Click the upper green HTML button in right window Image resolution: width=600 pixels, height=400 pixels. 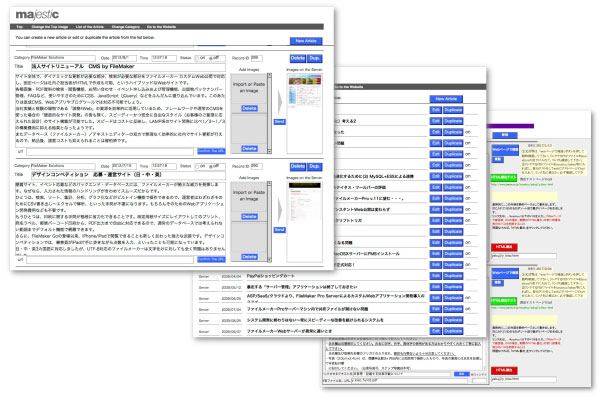(504, 178)
